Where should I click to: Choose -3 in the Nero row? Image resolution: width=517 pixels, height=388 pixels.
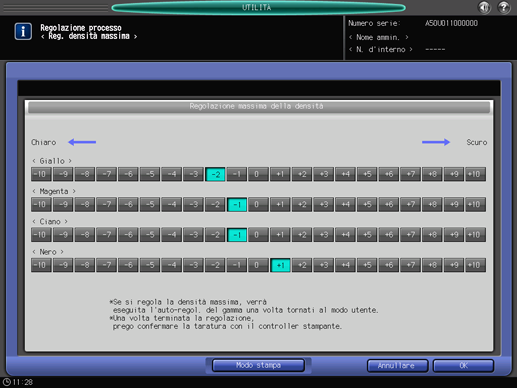pos(193,265)
